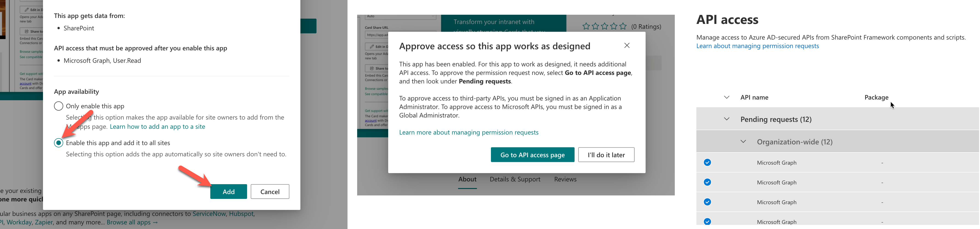980x229 pixels.
Task: Click the second rating star
Action: pyautogui.click(x=595, y=26)
